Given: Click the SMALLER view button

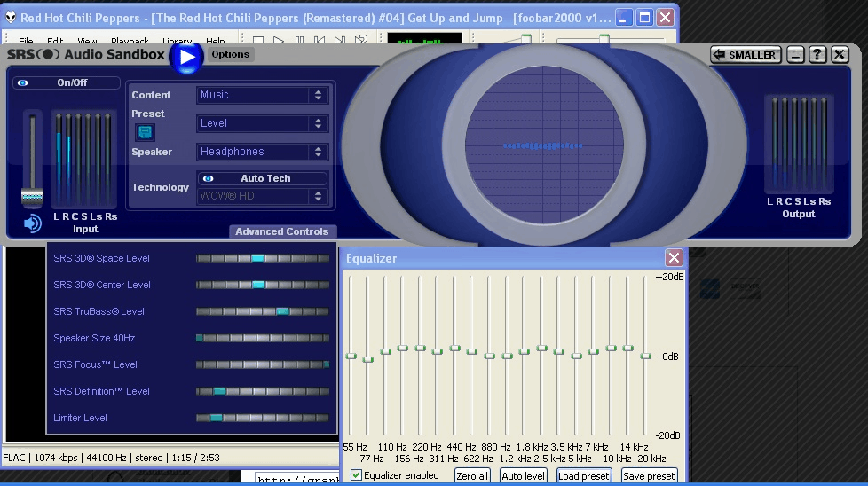Looking at the screenshot, I should pyautogui.click(x=746, y=55).
